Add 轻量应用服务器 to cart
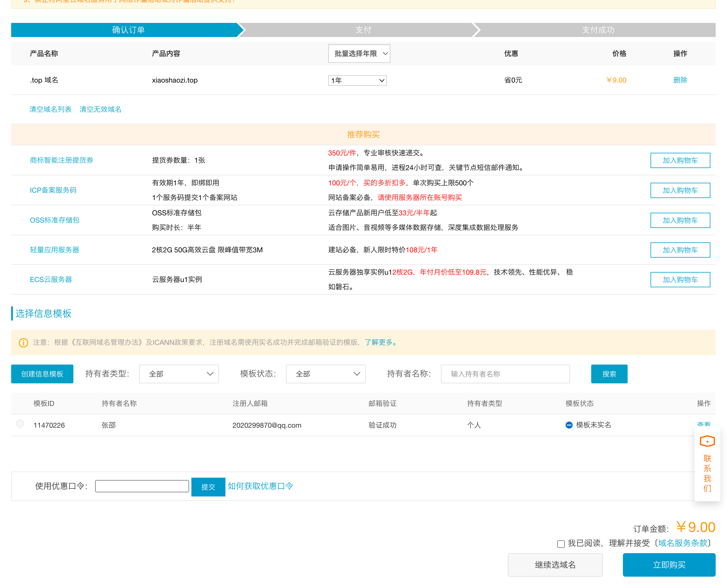This screenshot has width=728, height=584. (680, 250)
